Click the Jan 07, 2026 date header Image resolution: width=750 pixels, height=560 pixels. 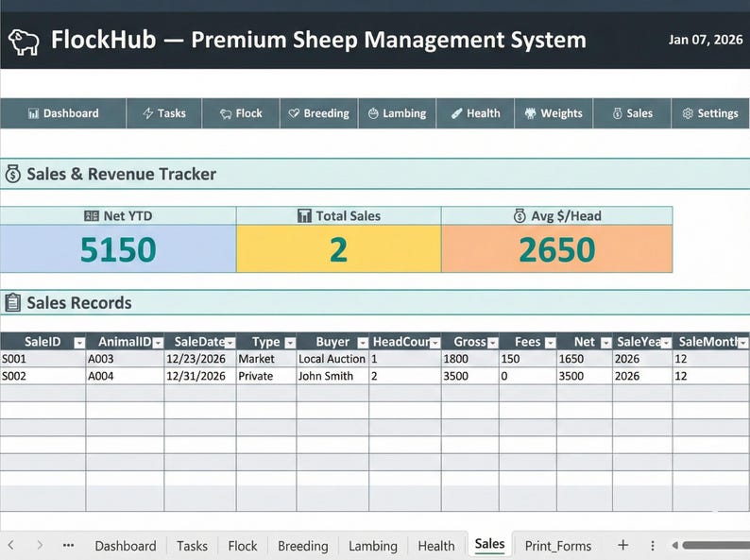706,40
